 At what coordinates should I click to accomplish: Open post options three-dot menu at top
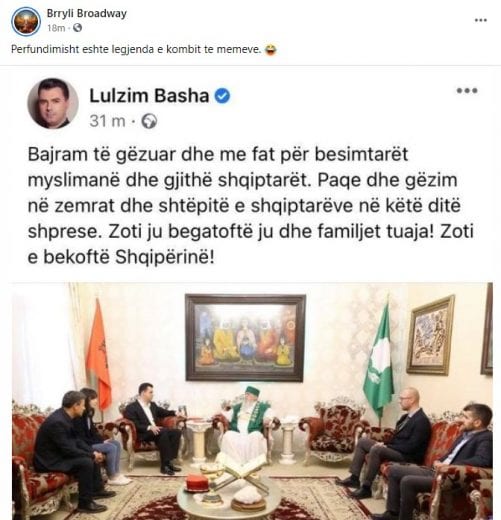pyautogui.click(x=481, y=20)
